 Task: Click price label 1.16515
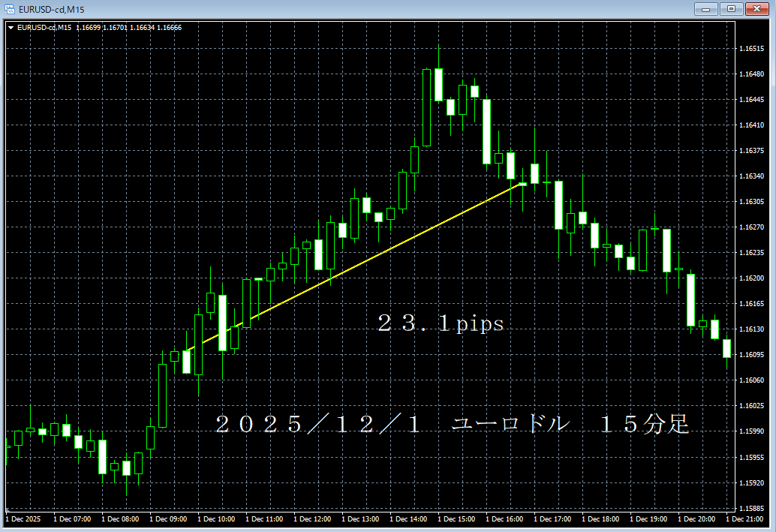point(751,49)
